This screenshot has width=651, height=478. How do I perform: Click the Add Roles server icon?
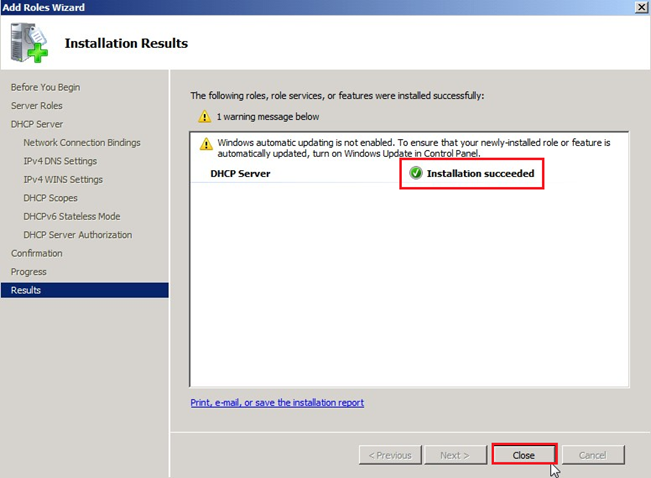click(29, 43)
